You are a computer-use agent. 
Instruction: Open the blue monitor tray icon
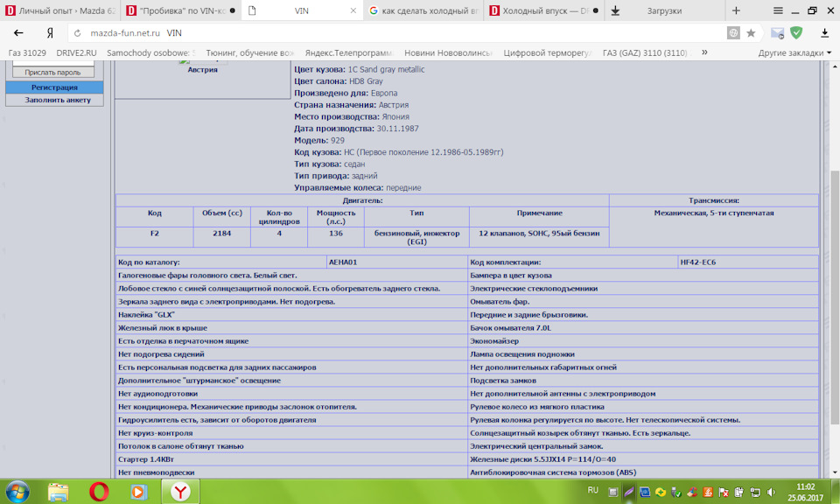(645, 492)
